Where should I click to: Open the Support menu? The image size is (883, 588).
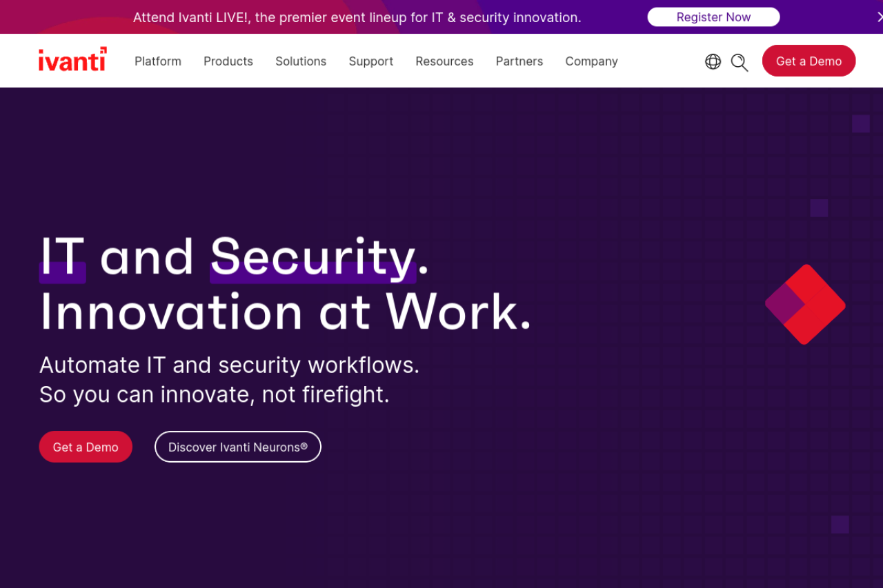(371, 61)
